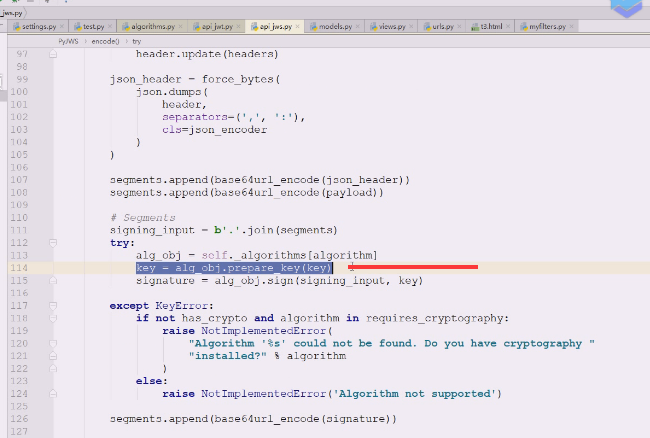Toggle the fold end marker on line 115
The height and width of the screenshot is (438, 650).
pyautogui.click(x=53, y=281)
